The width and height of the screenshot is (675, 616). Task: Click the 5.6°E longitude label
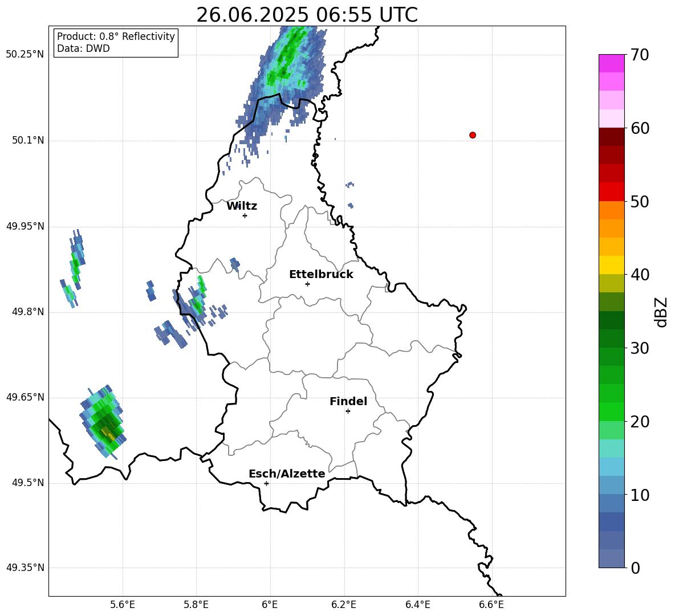point(123,605)
